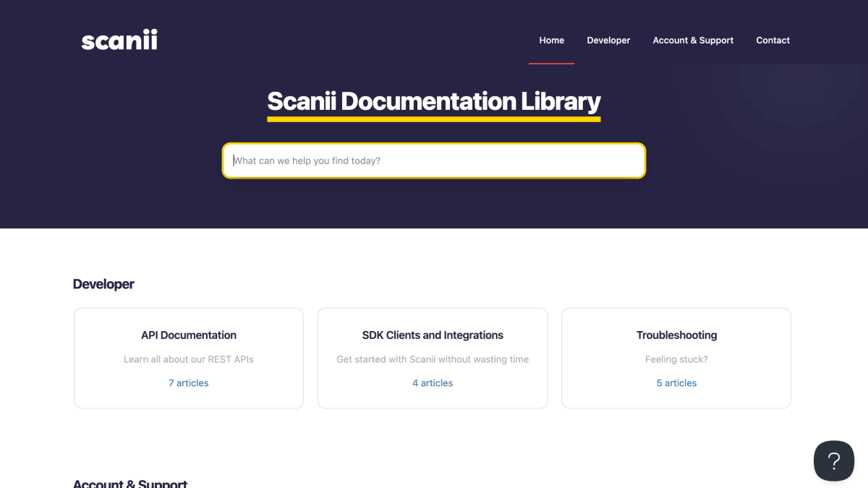Open the Contact page link

point(773,40)
